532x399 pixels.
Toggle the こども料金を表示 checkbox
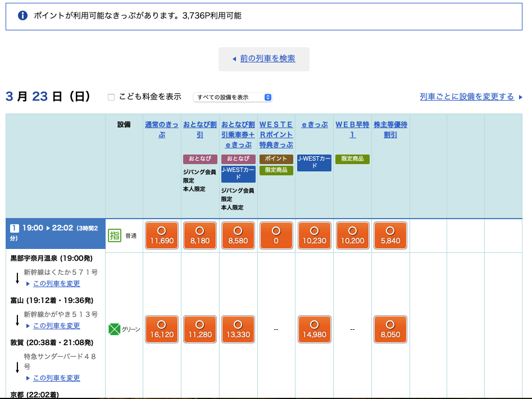[111, 97]
